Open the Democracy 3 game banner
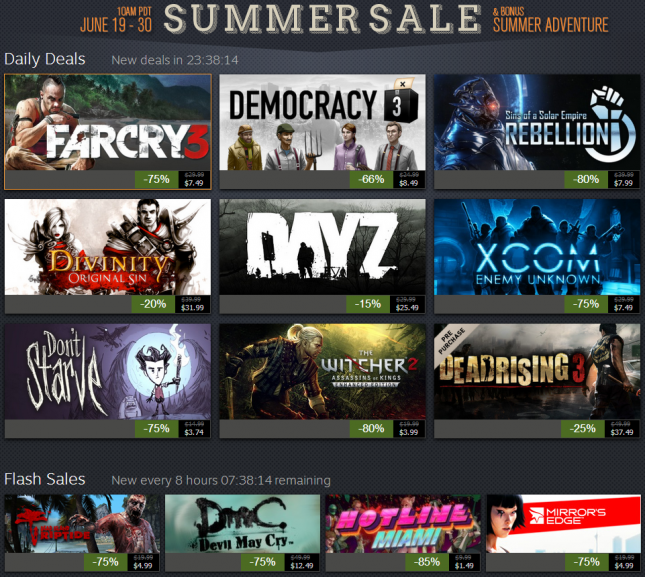The image size is (645, 577). (x=322, y=123)
